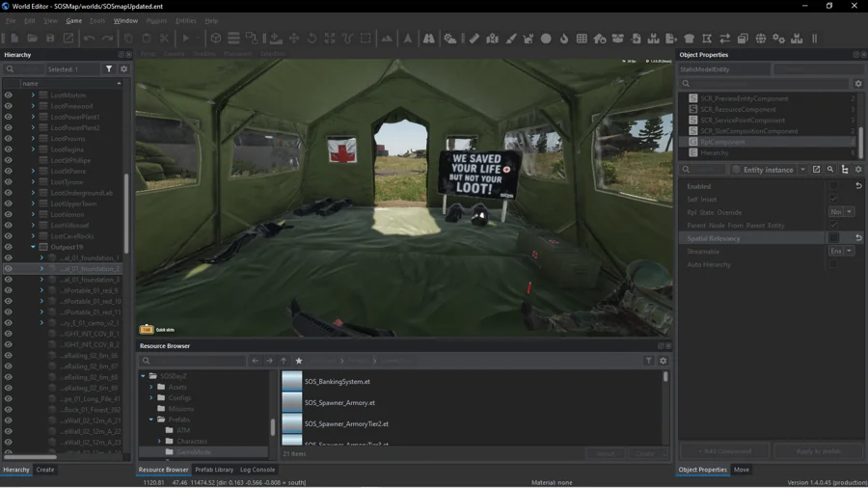This screenshot has height=488, width=868.
Task: Open the Game menu
Action: pyautogui.click(x=73, y=20)
